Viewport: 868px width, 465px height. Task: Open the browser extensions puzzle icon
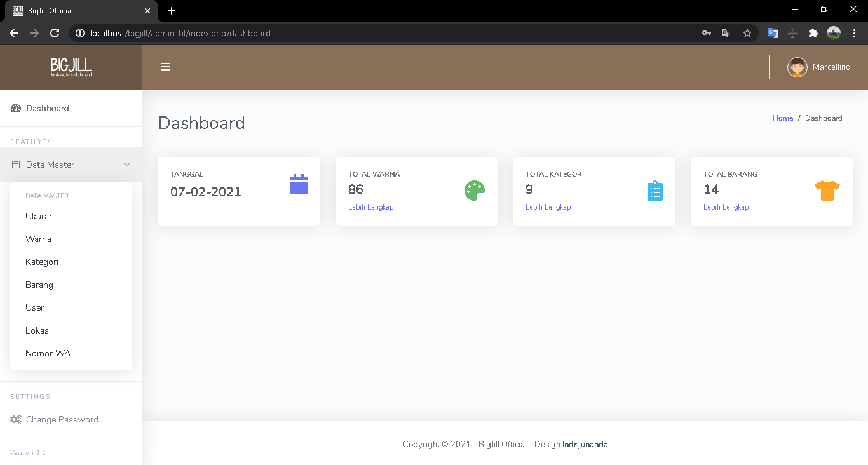click(813, 33)
